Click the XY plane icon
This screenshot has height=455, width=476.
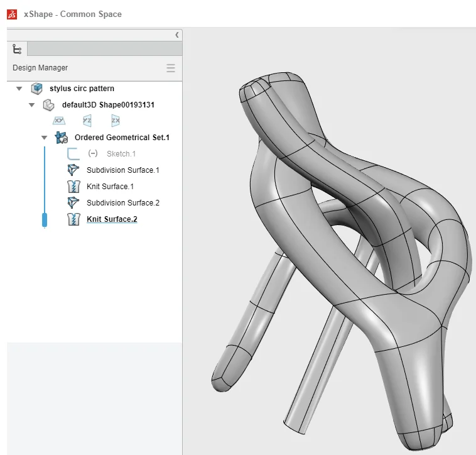59,121
